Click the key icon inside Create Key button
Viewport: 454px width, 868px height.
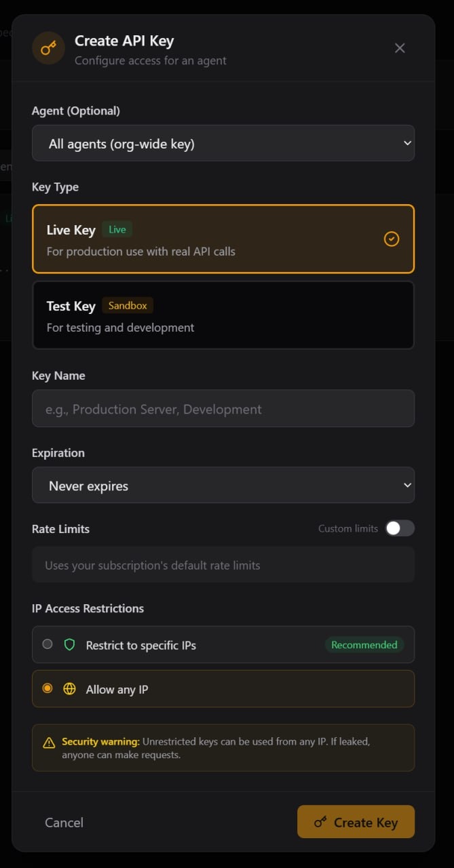(x=320, y=822)
